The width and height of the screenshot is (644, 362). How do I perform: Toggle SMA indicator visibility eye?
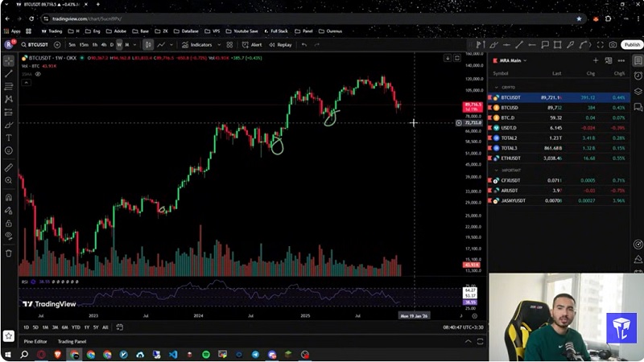tap(37, 74)
